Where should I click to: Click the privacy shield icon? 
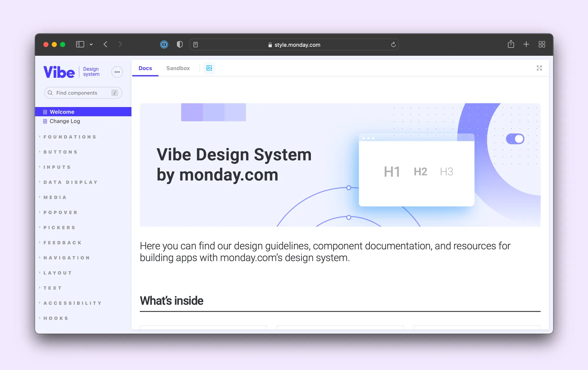(180, 44)
